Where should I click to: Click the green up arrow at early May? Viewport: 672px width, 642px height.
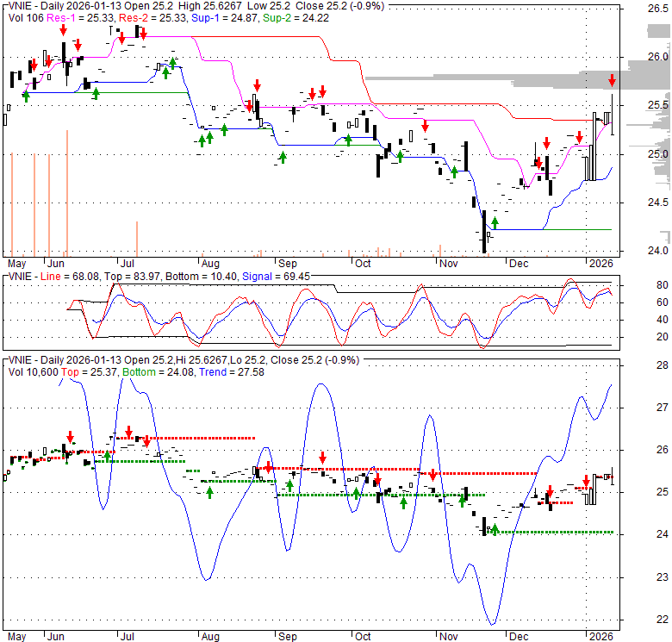[x=26, y=95]
